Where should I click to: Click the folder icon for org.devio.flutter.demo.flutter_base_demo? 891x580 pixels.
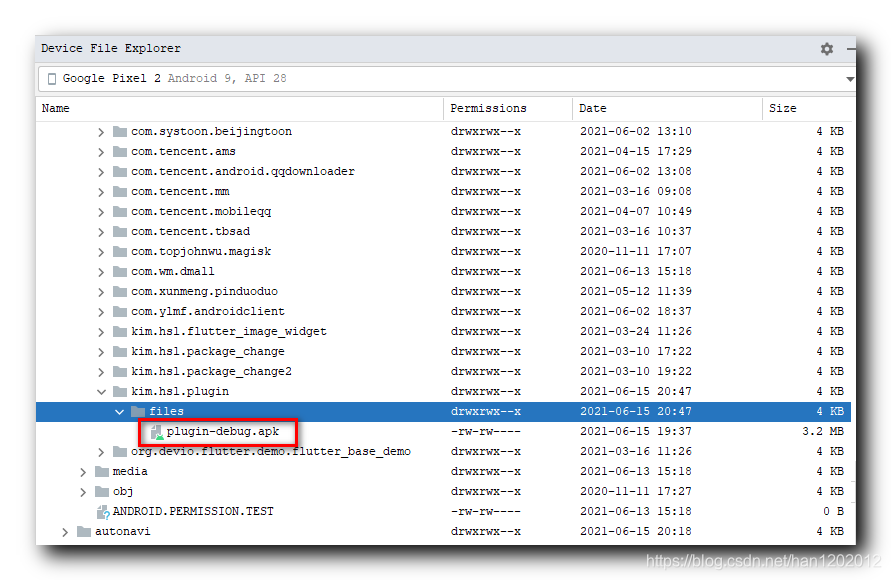click(x=120, y=451)
